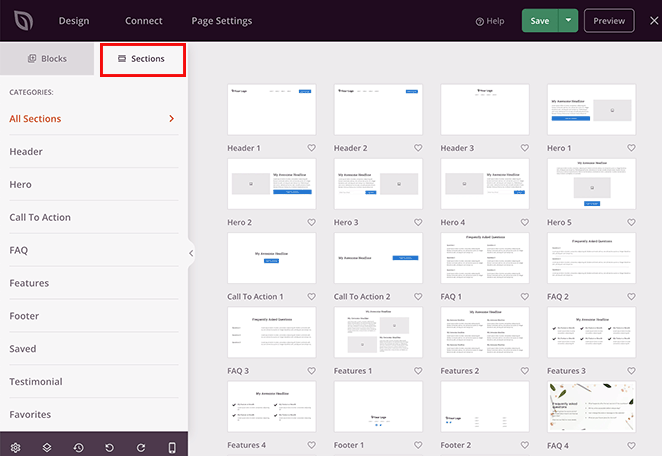662x456 pixels.
Task: Click the green Save button
Action: tap(539, 21)
